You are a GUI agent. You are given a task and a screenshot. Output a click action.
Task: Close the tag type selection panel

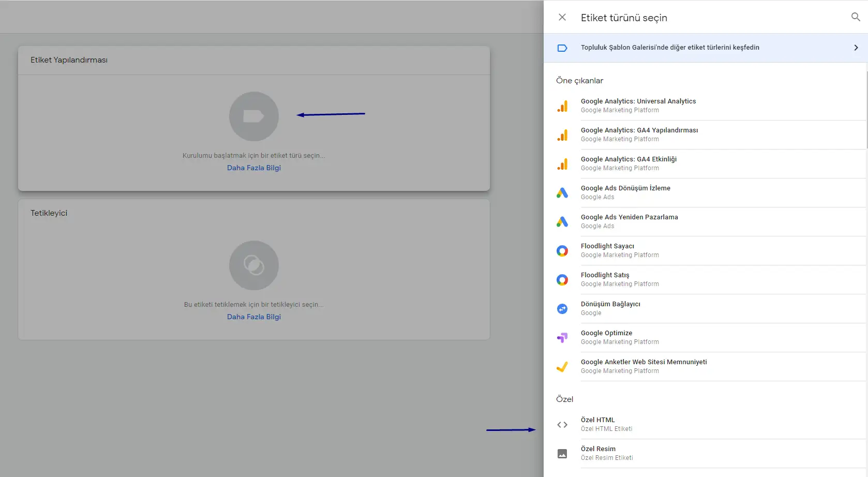562,17
